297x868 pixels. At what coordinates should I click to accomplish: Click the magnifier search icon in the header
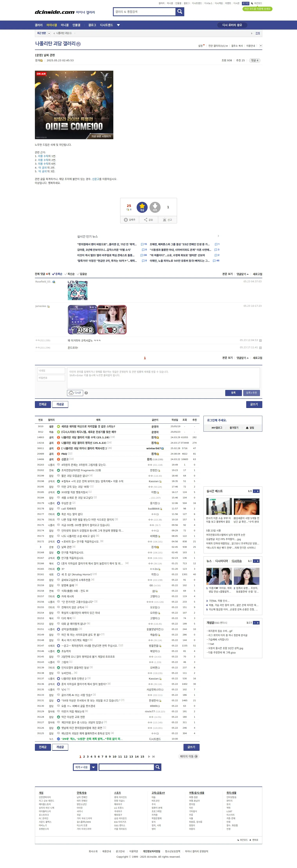click(180, 12)
